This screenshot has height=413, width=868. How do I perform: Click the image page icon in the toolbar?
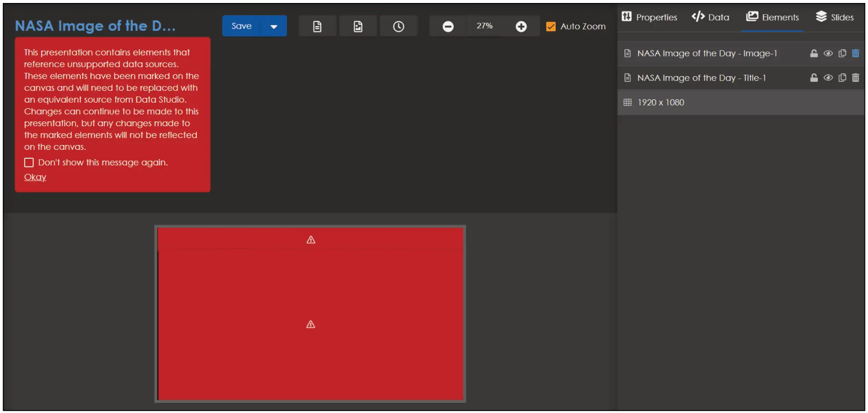tap(358, 26)
